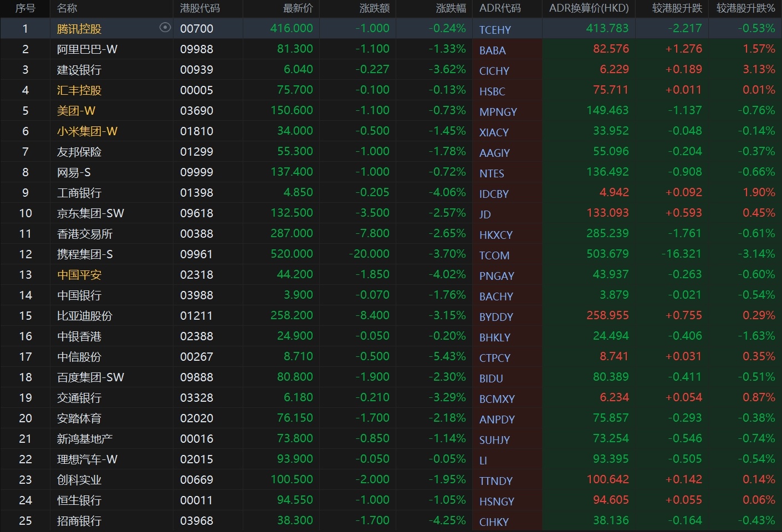Click the 名称 column header
The height and width of the screenshot is (532, 782).
tap(67, 8)
